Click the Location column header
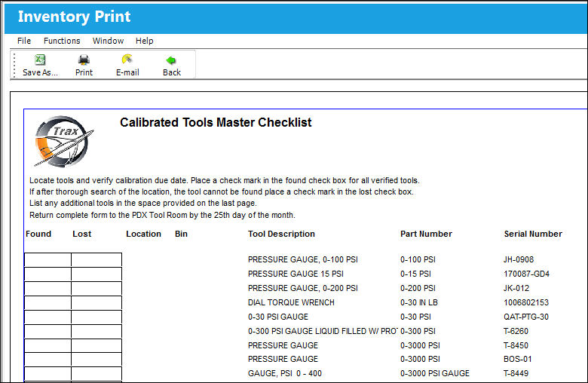The height and width of the screenshot is (383, 588). click(143, 234)
